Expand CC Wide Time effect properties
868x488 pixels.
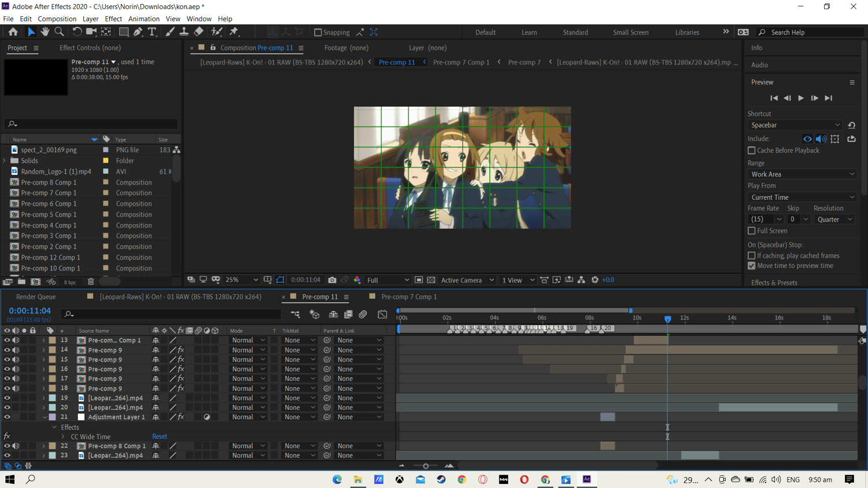[x=63, y=437]
